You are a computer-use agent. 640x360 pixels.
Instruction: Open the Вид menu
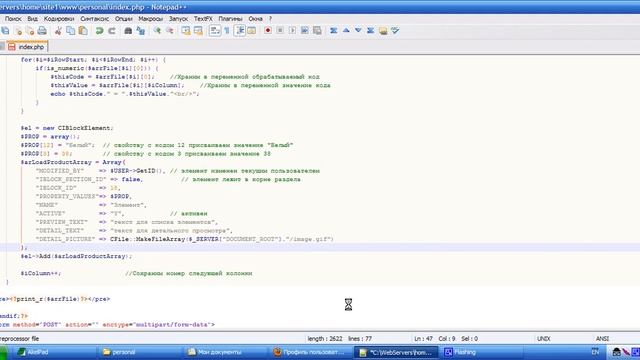(32, 19)
